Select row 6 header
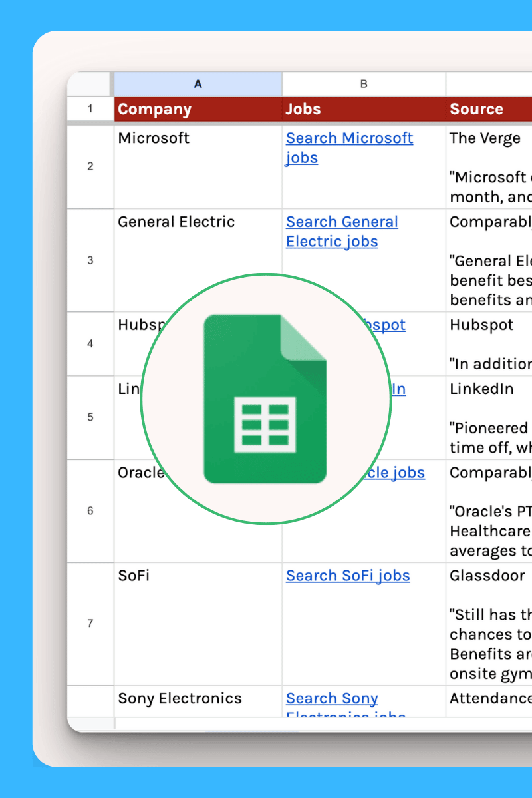 [x=90, y=511]
